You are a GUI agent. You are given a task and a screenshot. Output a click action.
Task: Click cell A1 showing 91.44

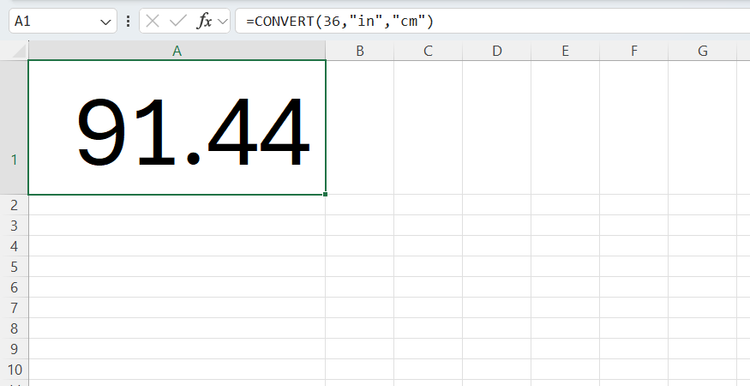(x=177, y=127)
